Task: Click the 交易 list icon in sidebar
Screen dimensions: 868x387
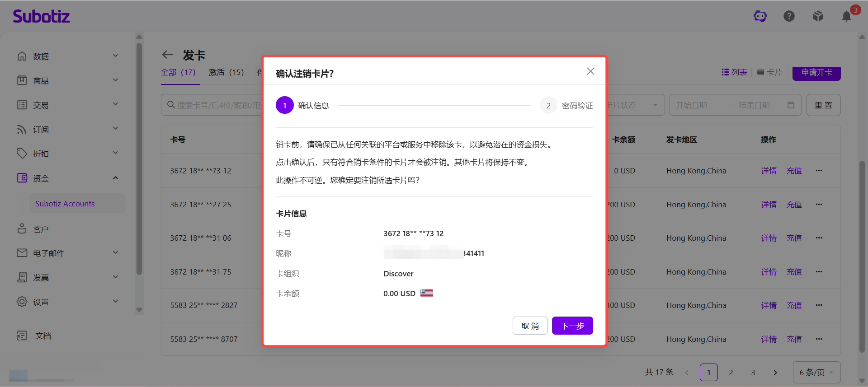Action: [22, 105]
